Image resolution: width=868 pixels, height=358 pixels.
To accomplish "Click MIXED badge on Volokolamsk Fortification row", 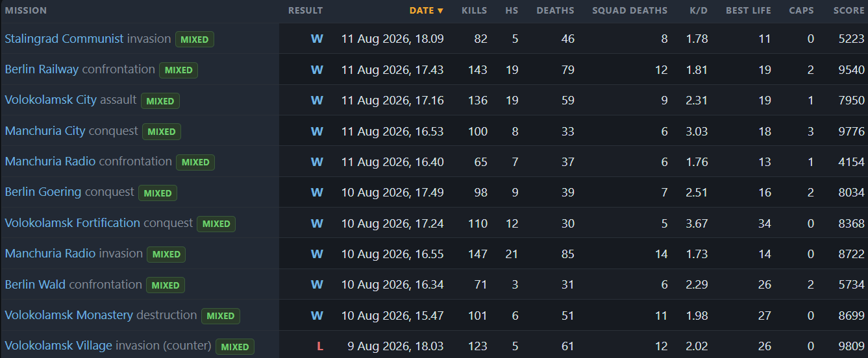I will pyautogui.click(x=216, y=224).
